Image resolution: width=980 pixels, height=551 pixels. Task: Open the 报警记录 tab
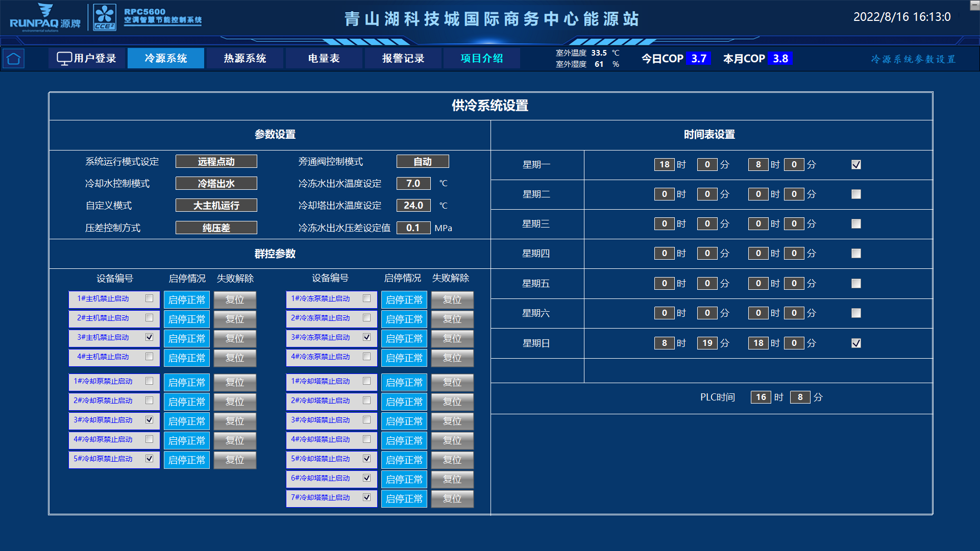pos(403,58)
